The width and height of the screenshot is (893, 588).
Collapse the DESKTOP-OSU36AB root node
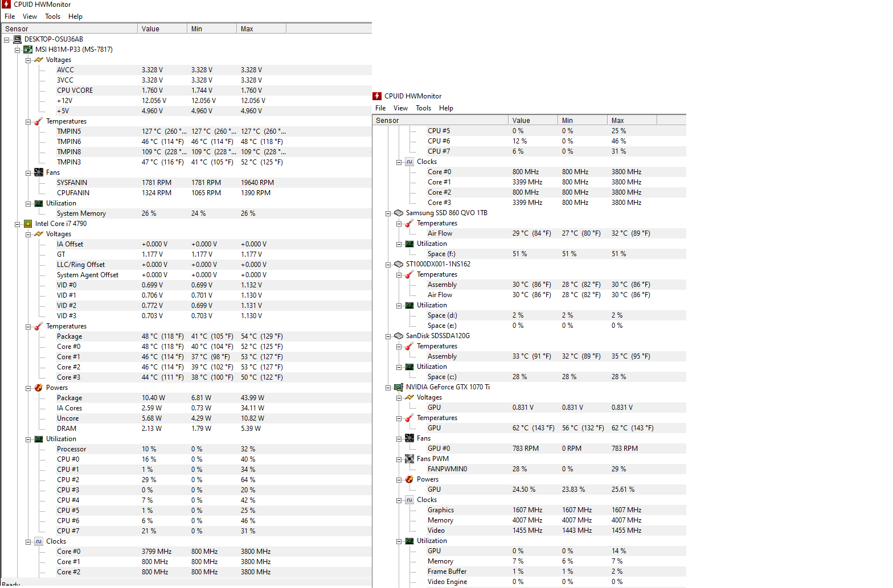[7, 40]
